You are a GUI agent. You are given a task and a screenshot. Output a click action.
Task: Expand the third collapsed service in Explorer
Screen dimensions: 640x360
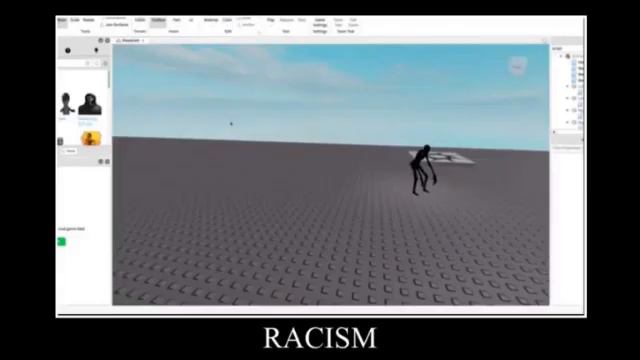click(x=567, y=110)
